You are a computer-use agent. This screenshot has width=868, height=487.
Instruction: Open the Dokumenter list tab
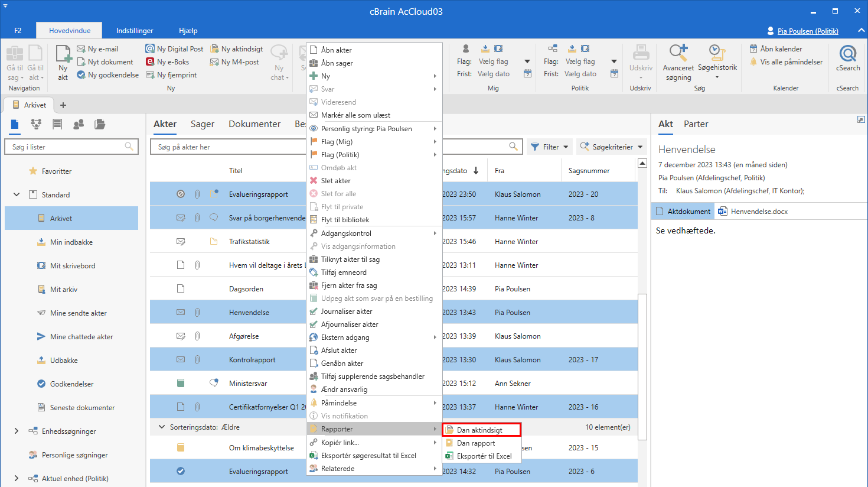click(x=254, y=124)
